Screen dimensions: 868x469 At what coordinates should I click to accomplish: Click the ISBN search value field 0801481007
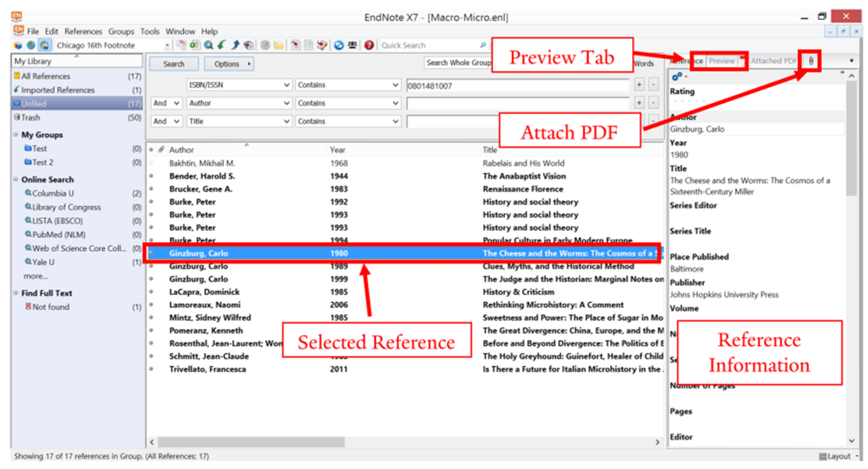[x=517, y=86]
